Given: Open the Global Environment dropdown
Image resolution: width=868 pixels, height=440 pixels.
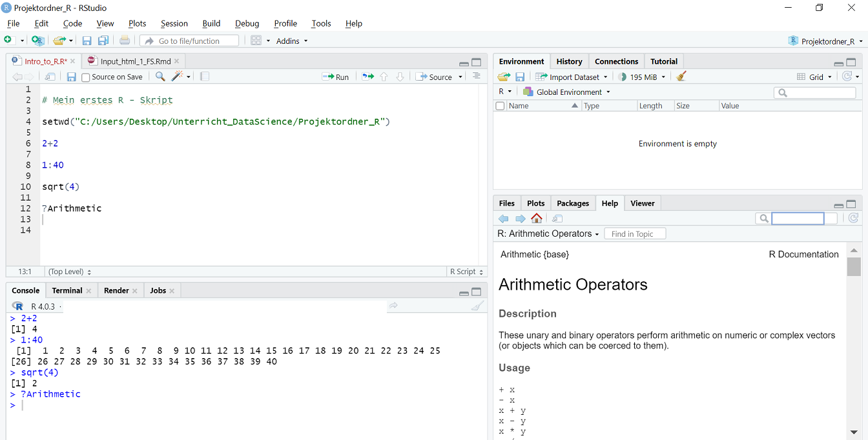Looking at the screenshot, I should (567, 92).
